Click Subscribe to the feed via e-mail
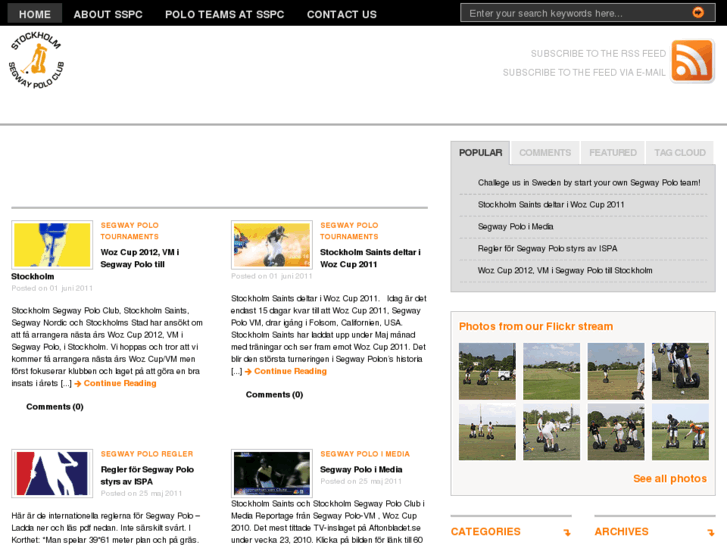The image size is (727, 545). point(584,73)
